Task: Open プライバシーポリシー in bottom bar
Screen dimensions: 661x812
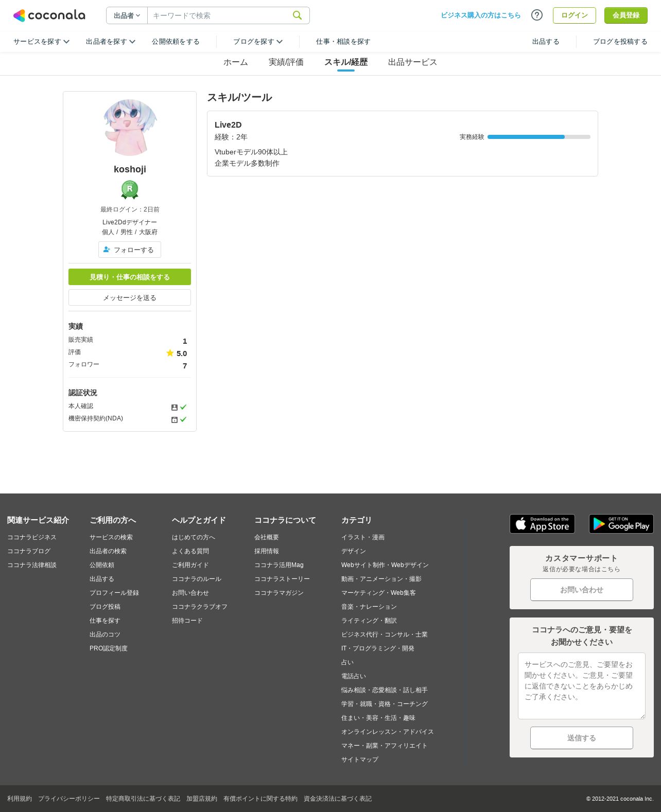Action: (x=69, y=799)
